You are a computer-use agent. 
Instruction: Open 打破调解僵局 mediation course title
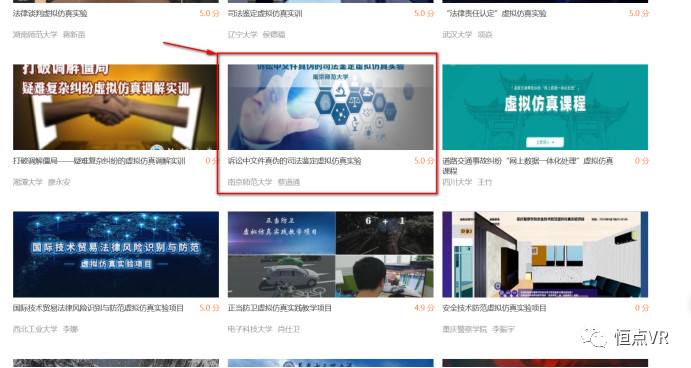click(99, 161)
